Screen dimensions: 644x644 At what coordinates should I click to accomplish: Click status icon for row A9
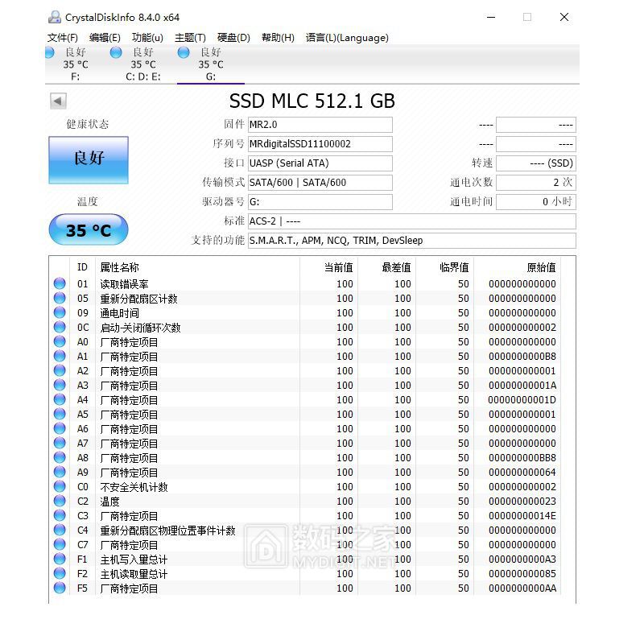pyautogui.click(x=60, y=472)
